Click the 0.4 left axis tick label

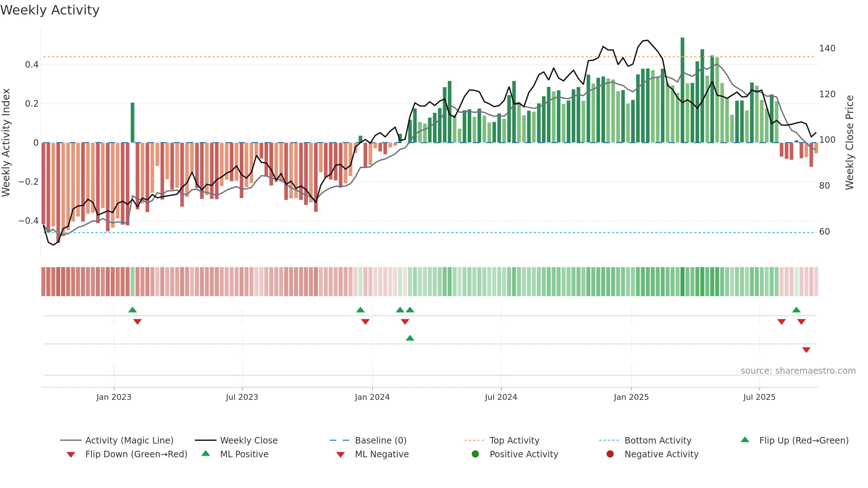click(x=32, y=65)
